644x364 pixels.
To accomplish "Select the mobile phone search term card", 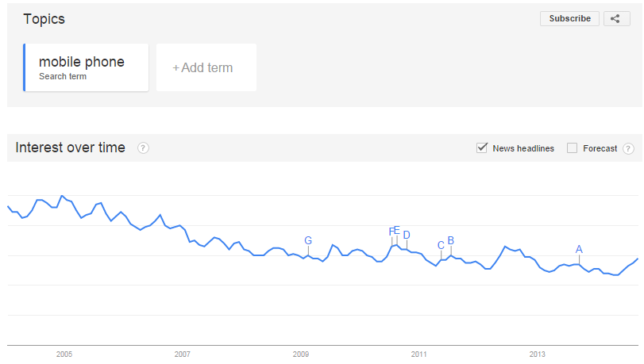I will [x=86, y=67].
